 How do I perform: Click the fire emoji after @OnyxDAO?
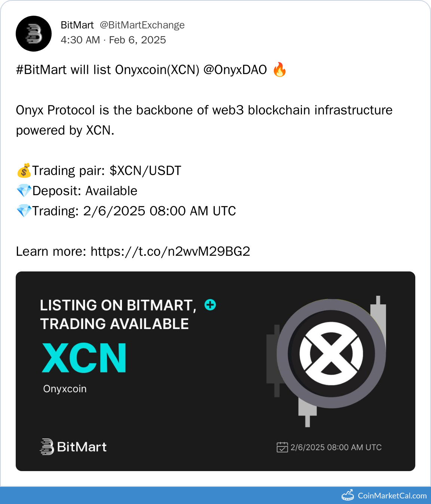[x=279, y=70]
